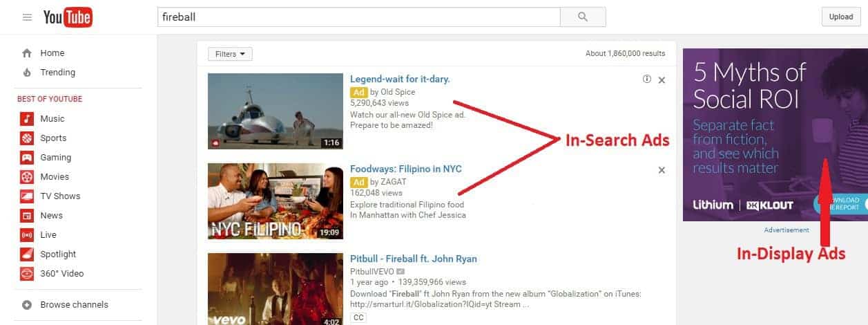
Task: Click the info icon on Old Spice ad
Action: click(x=647, y=80)
